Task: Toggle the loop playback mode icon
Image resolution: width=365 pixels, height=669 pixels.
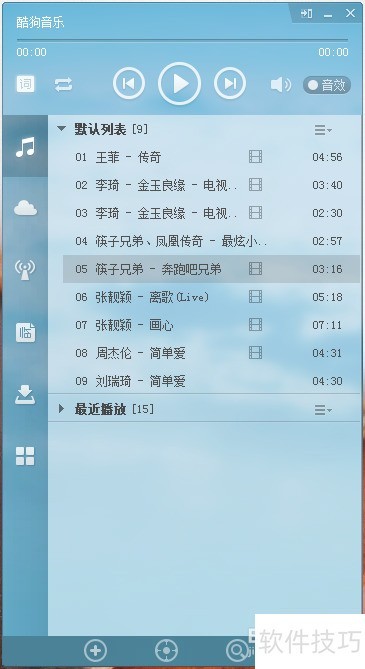Action: click(63, 85)
